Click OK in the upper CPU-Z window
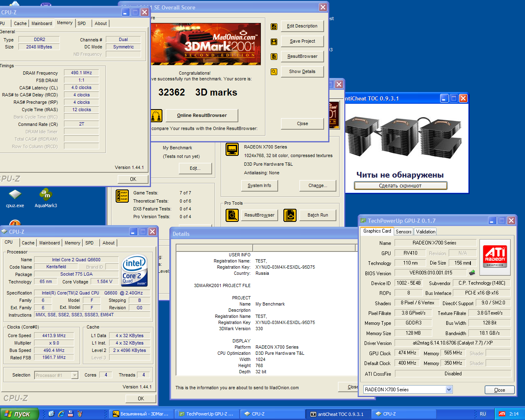 pyautogui.click(x=133, y=179)
